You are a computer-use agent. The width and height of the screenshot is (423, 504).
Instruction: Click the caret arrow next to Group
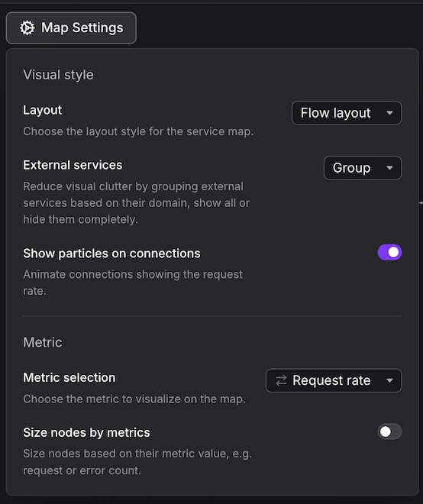(x=389, y=168)
